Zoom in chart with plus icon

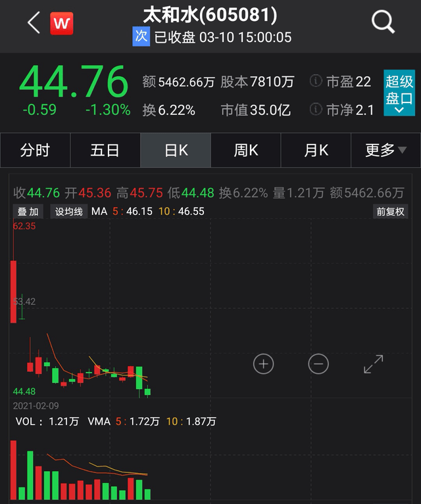click(x=263, y=364)
